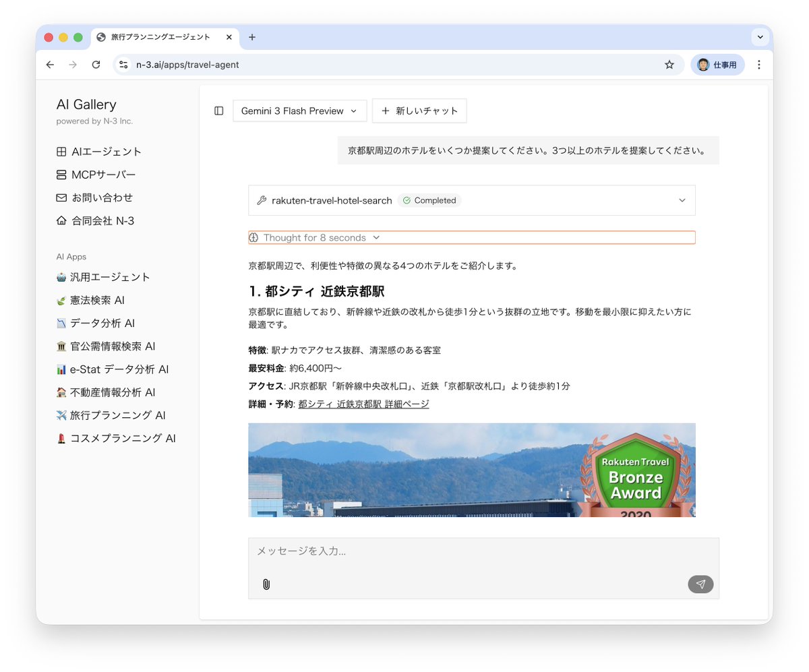Screen dimensions: 809x672
Task: Select 不動産情報分析 AI app
Action: [x=106, y=392]
